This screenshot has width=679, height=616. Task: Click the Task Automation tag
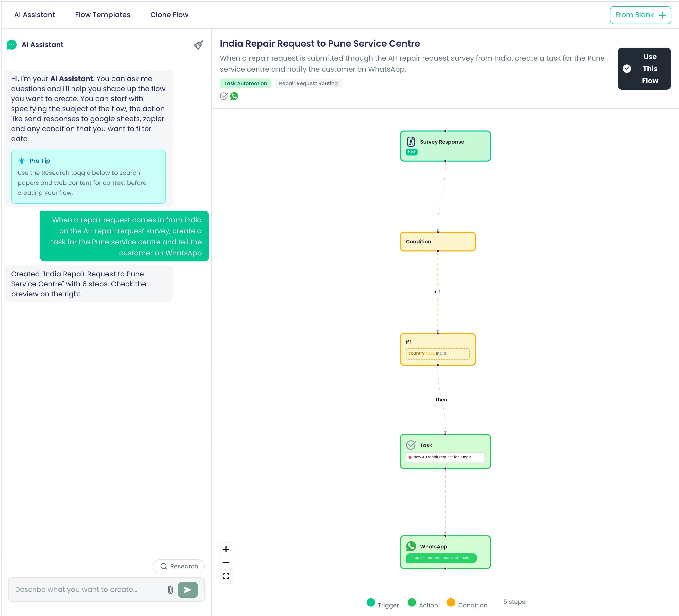[245, 83]
